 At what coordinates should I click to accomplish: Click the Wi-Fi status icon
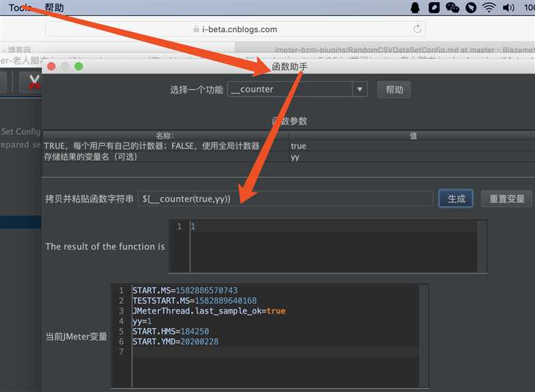click(x=489, y=7)
